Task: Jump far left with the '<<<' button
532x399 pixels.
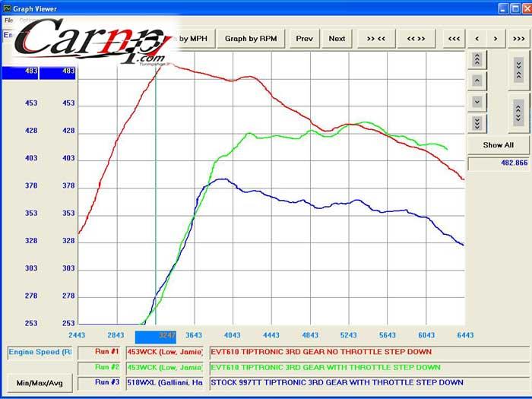Action: [454, 39]
